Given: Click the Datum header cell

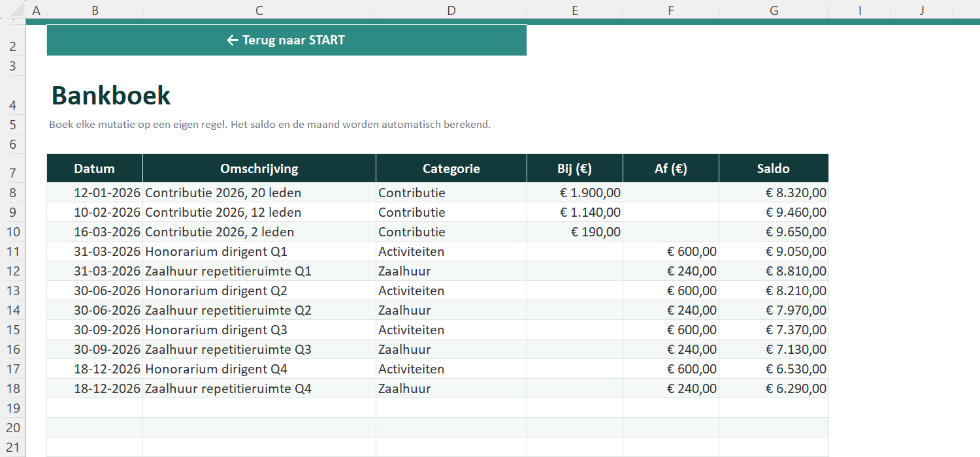Looking at the screenshot, I should tap(95, 168).
